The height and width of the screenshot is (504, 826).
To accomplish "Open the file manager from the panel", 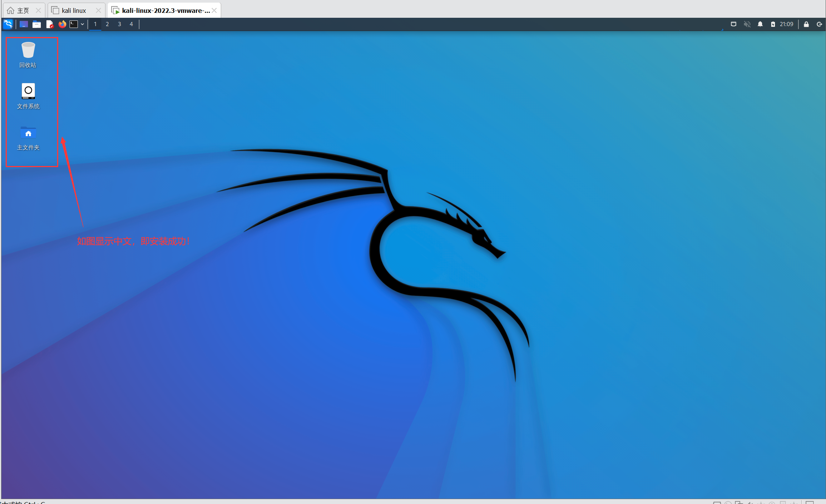I will 37,24.
